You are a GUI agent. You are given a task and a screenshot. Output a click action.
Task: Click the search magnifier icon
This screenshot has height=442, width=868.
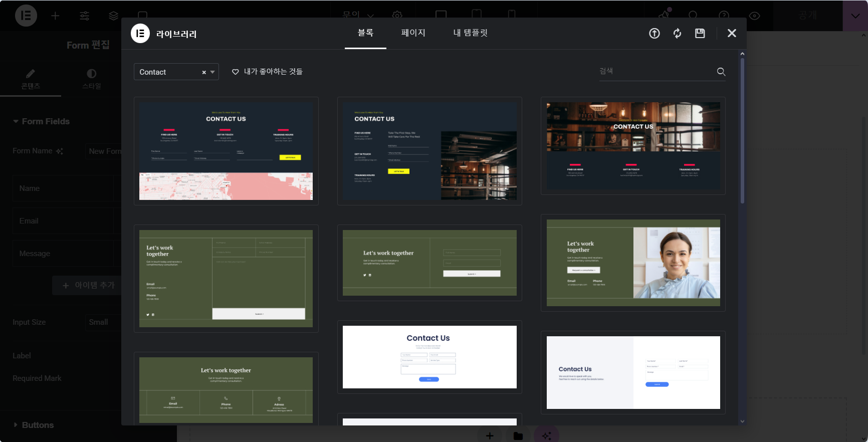[721, 72]
